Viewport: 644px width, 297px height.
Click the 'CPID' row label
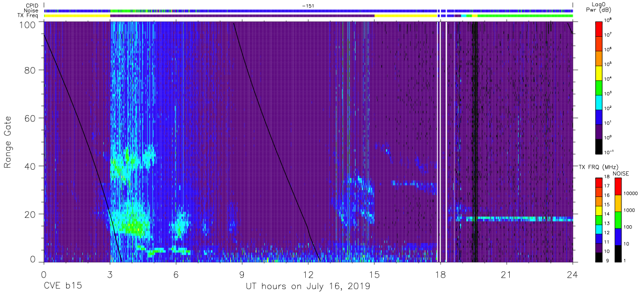point(33,5)
